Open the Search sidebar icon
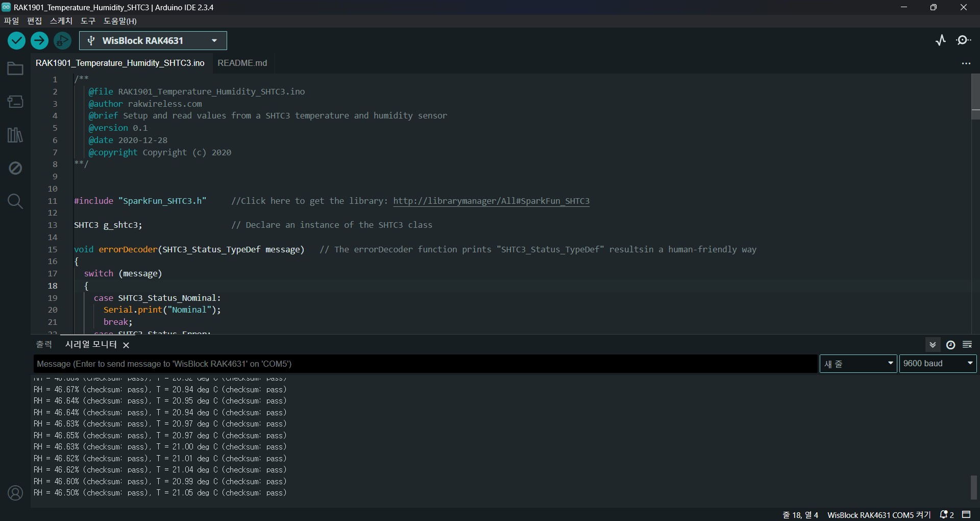Viewport: 980px width, 521px height. [15, 201]
